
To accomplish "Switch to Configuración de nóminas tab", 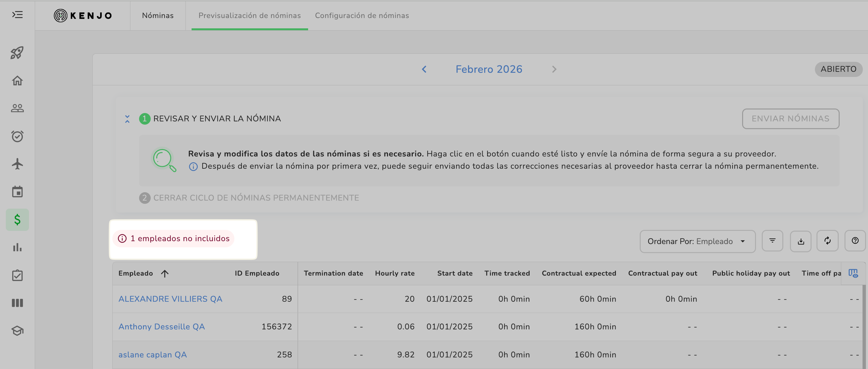I will 362,15.
